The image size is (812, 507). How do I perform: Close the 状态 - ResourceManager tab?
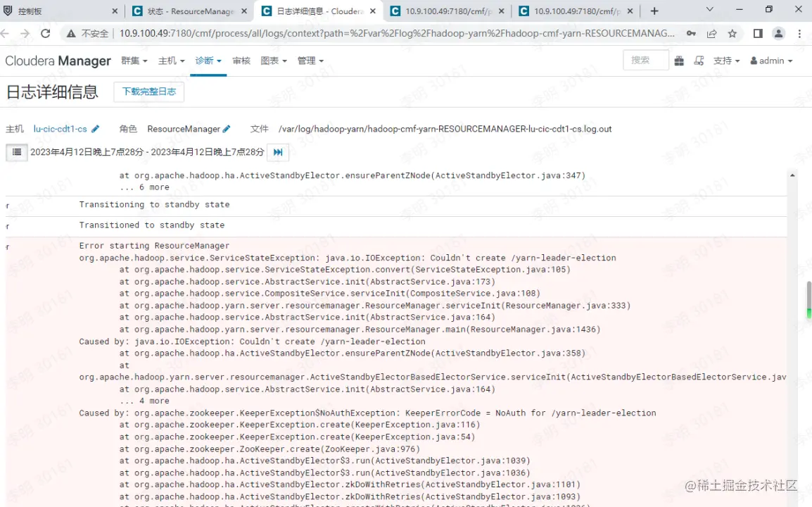pos(244,11)
